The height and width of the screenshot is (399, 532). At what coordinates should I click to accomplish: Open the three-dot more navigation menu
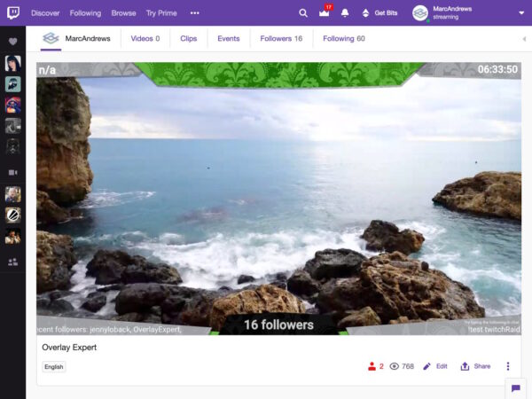(194, 13)
